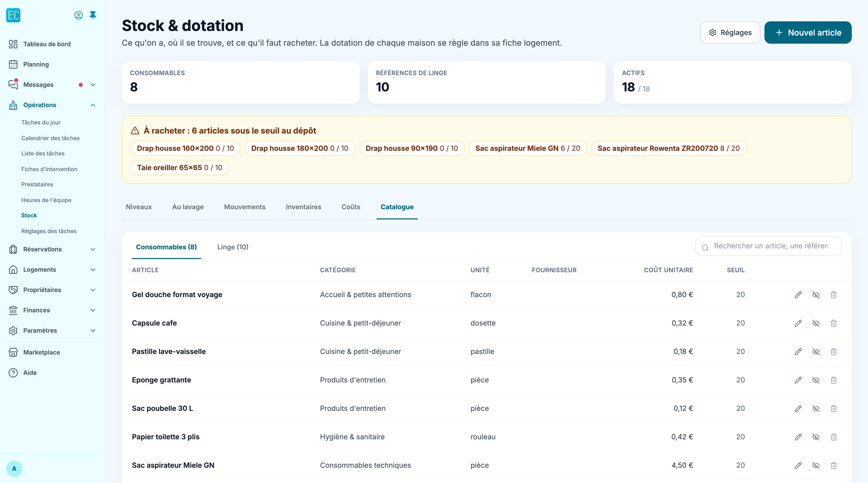
Task: Open the Au lavage tab
Action: pos(188,207)
